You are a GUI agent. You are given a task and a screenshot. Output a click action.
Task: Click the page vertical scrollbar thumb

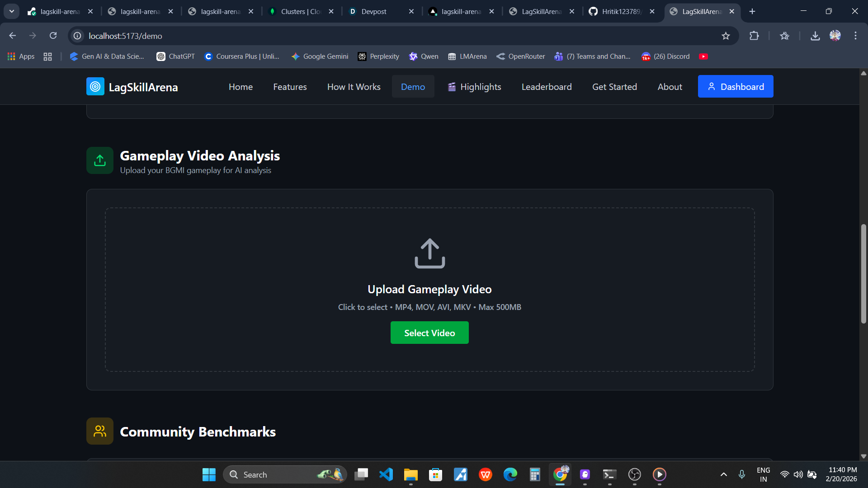click(863, 273)
